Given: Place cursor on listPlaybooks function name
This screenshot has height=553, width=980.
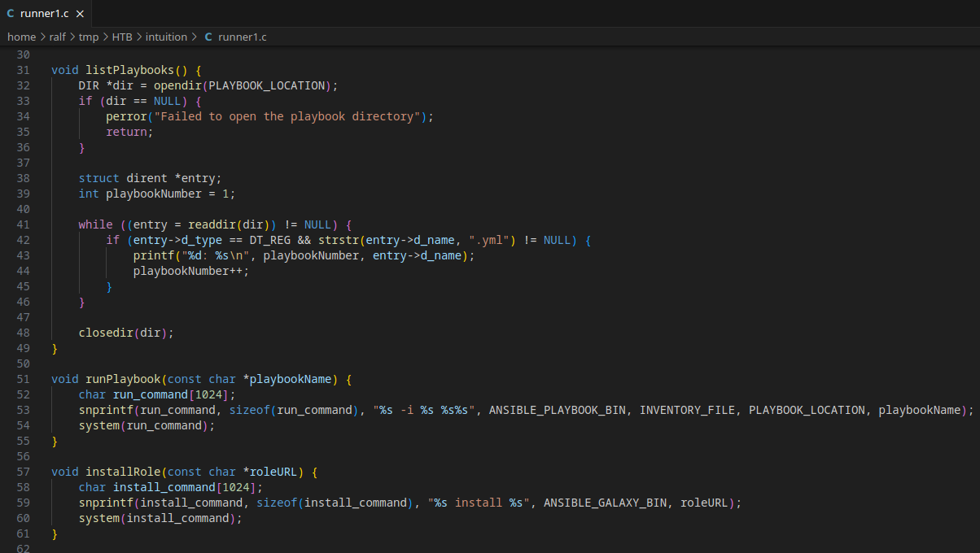Looking at the screenshot, I should [130, 70].
